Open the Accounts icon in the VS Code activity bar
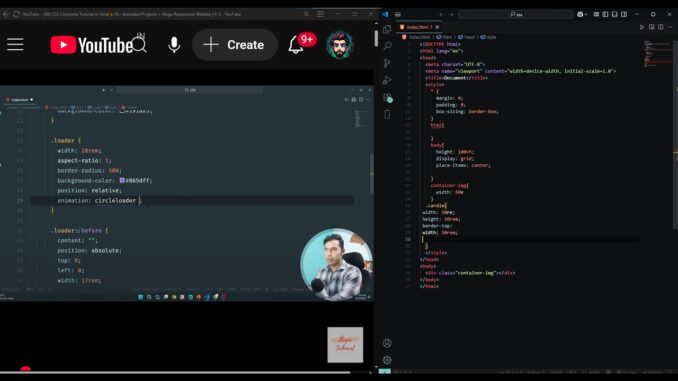678x381 pixels. point(387,343)
